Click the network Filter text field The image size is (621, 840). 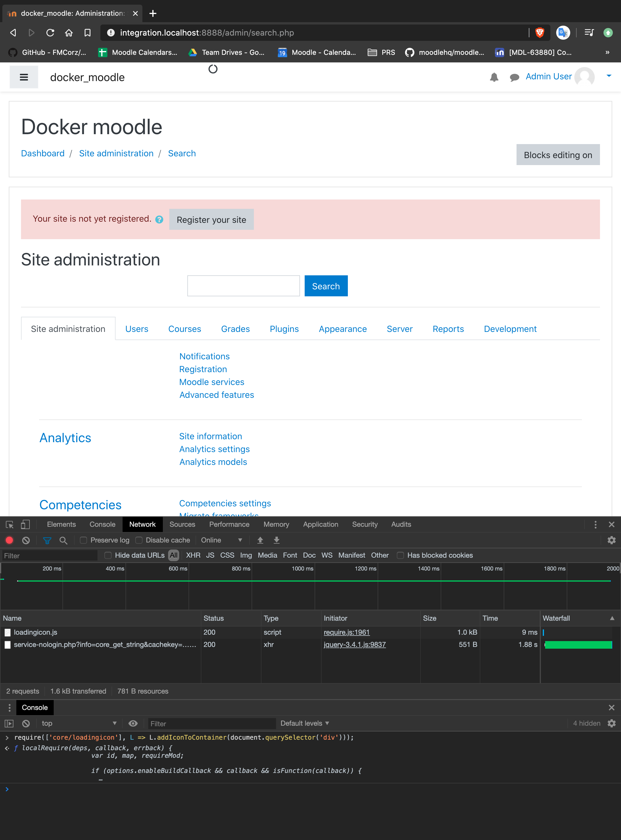(50, 556)
